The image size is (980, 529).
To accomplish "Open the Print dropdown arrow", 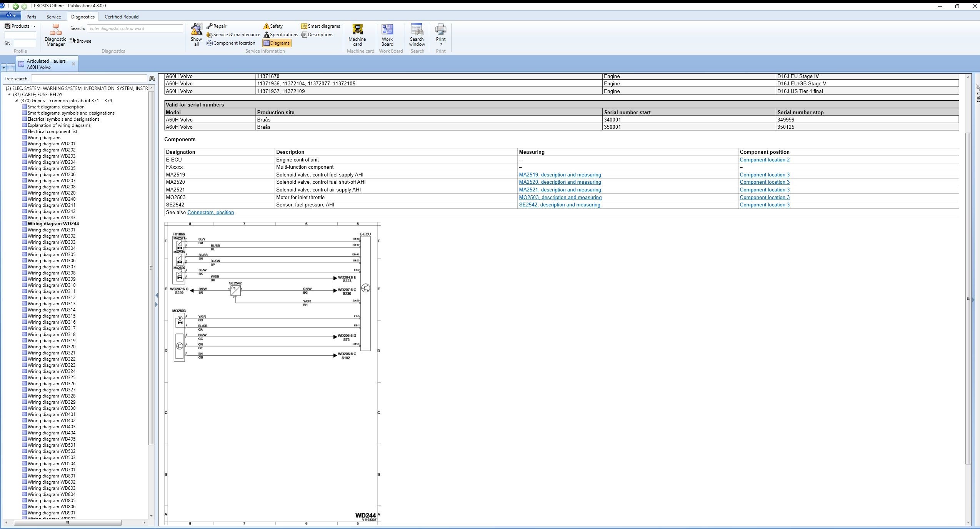I will pyautogui.click(x=441, y=44).
